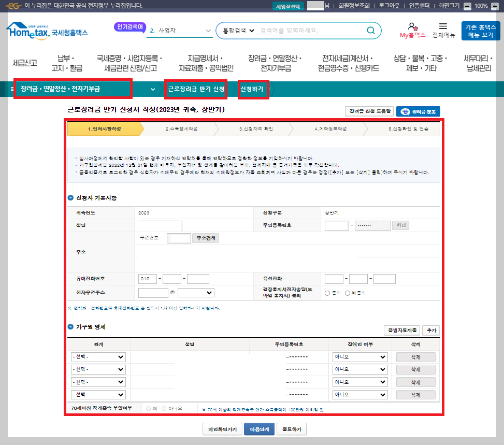Image resolution: width=504 pixels, height=445 pixels.
Task: Click 기존 홈택스 메뉴 보기 button
Action: point(481,31)
